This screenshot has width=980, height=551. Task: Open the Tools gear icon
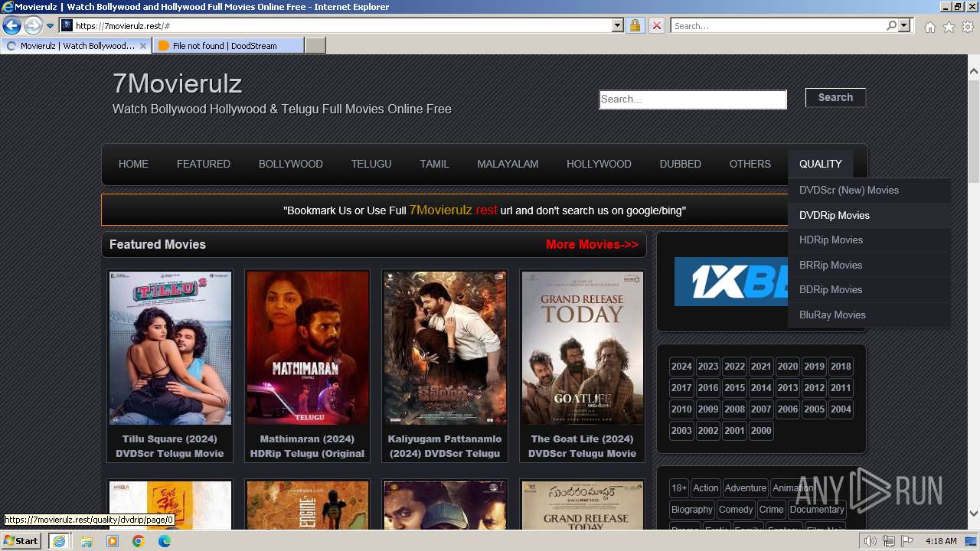(x=968, y=27)
